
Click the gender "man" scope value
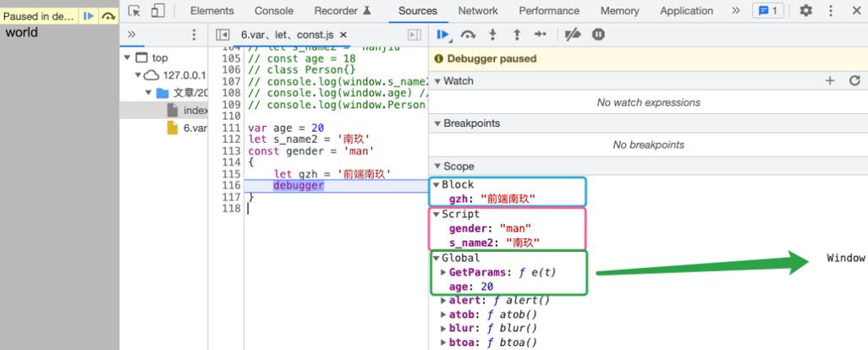(x=515, y=227)
